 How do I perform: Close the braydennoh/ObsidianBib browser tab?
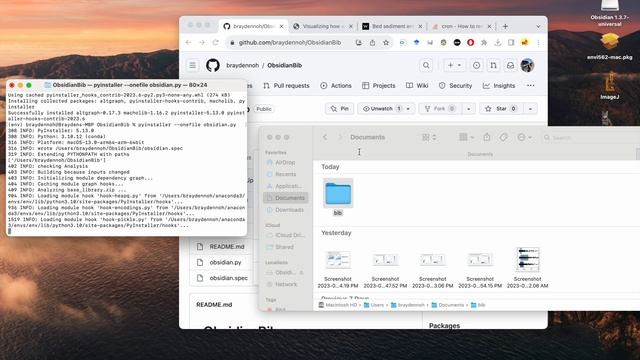tap(281, 26)
